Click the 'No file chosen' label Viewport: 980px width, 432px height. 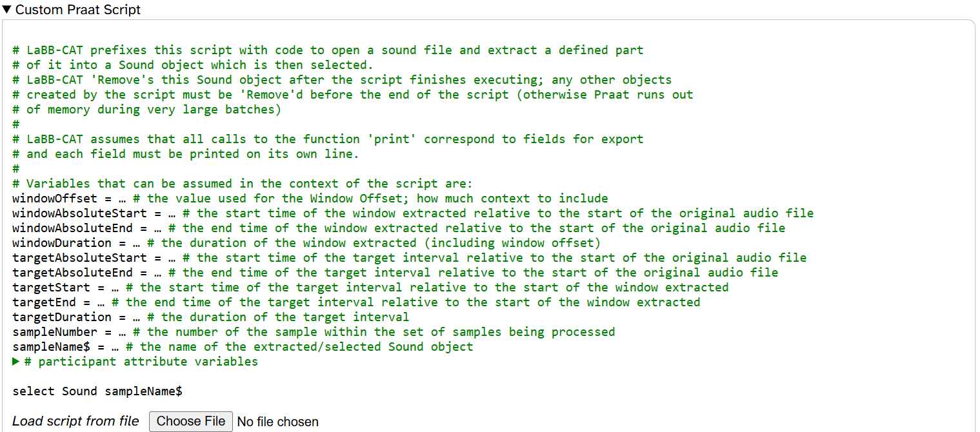pyautogui.click(x=278, y=422)
